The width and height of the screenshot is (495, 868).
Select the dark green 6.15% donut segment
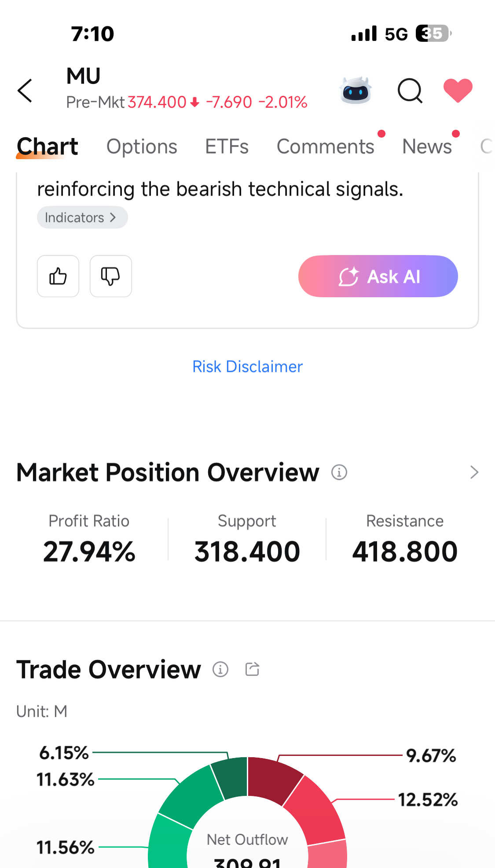230,777
